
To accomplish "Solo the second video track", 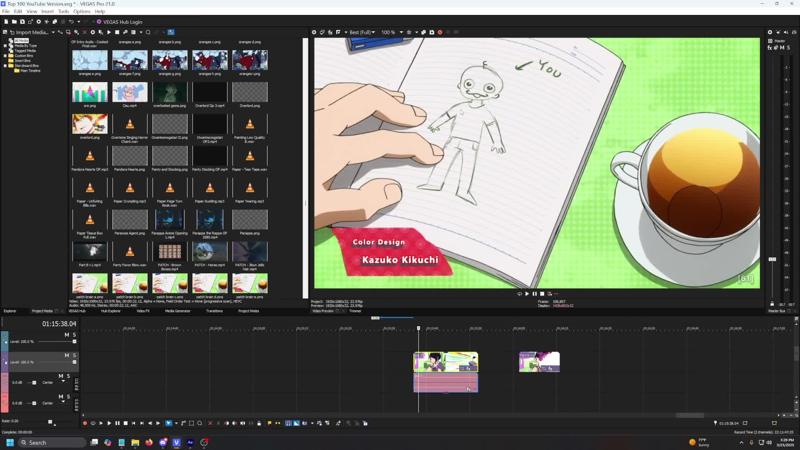I will pyautogui.click(x=74, y=355).
